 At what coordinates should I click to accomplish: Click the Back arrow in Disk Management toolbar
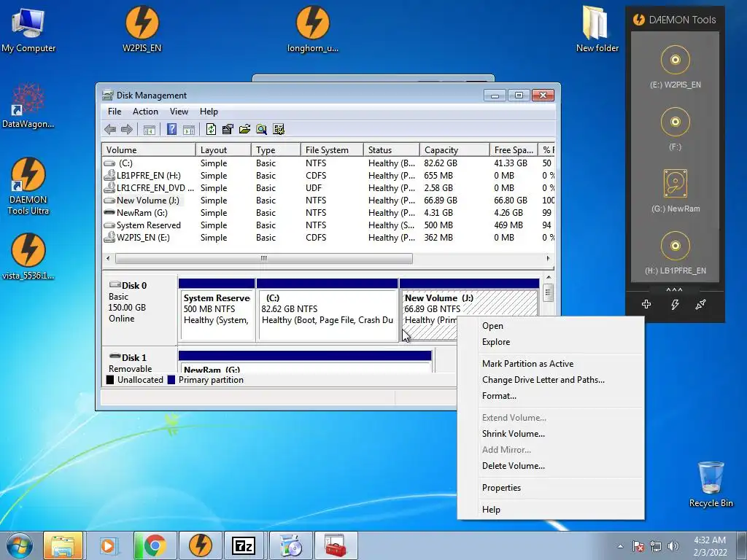pos(110,129)
